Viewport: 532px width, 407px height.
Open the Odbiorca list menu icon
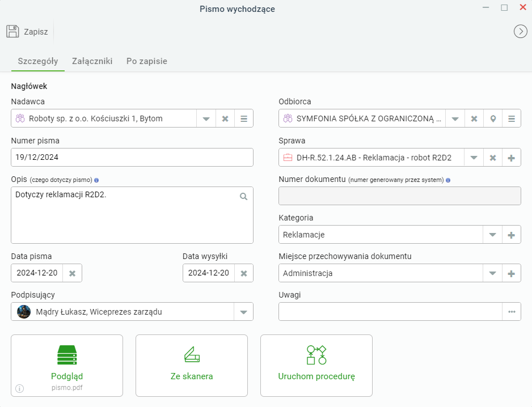pyautogui.click(x=512, y=118)
